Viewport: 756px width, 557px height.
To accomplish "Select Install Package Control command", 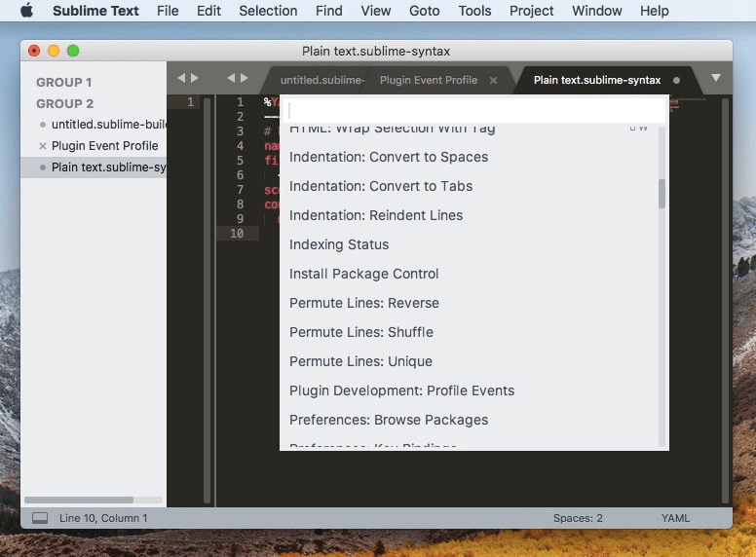I will 364,274.
